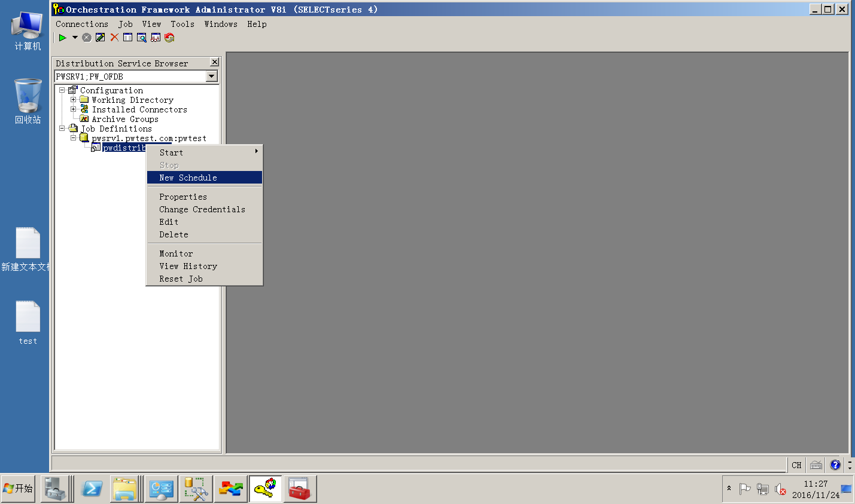This screenshot has height=504, width=855.
Task: Collapse the Job Definitions node
Action: [x=62, y=129]
